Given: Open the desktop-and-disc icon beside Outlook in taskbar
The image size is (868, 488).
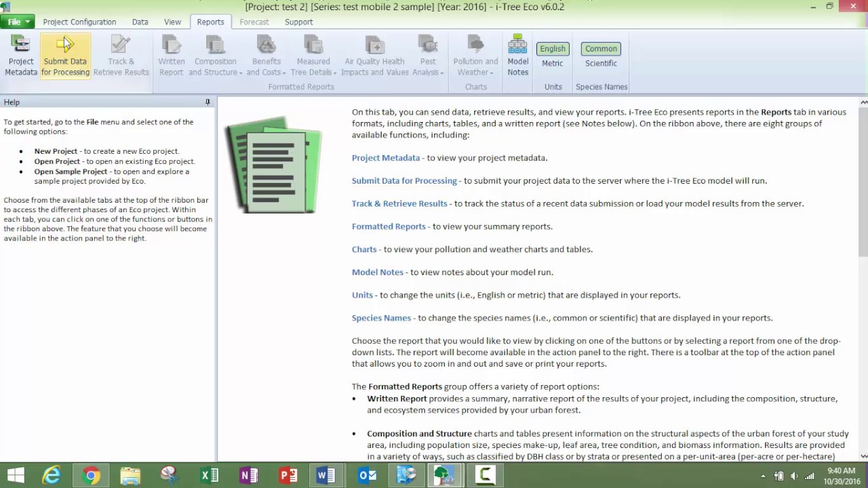Looking at the screenshot, I should (406, 475).
